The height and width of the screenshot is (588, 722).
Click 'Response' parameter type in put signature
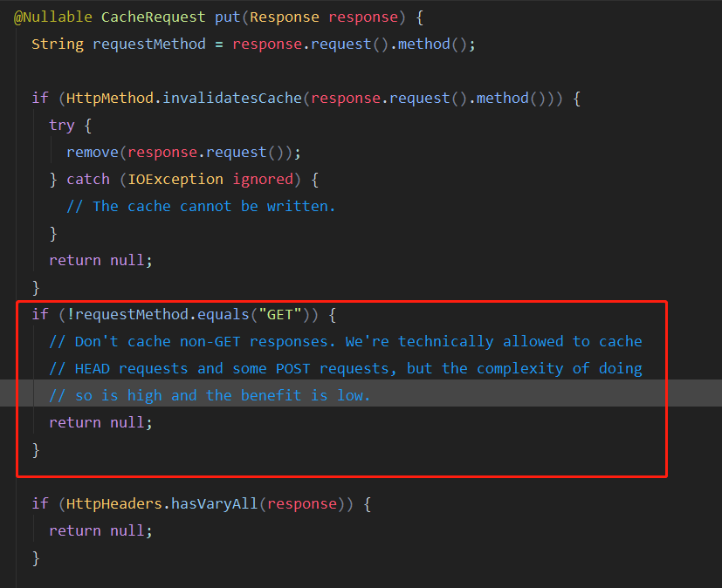click(x=285, y=18)
